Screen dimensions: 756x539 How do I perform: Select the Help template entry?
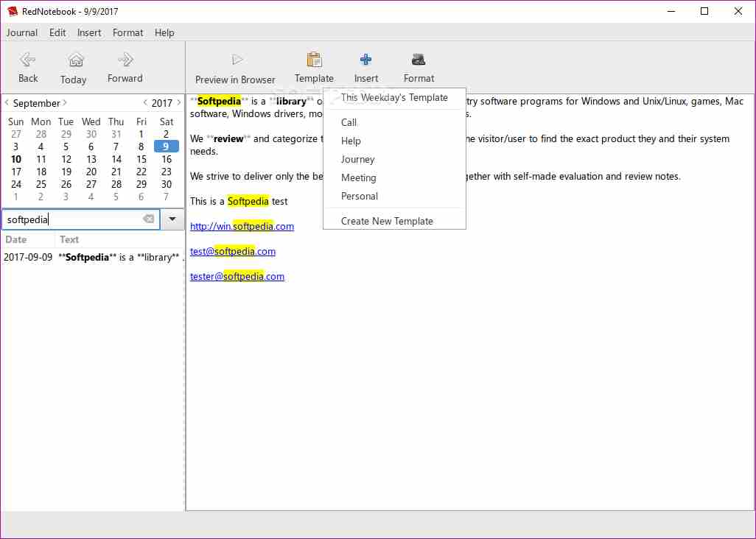[x=394, y=141]
